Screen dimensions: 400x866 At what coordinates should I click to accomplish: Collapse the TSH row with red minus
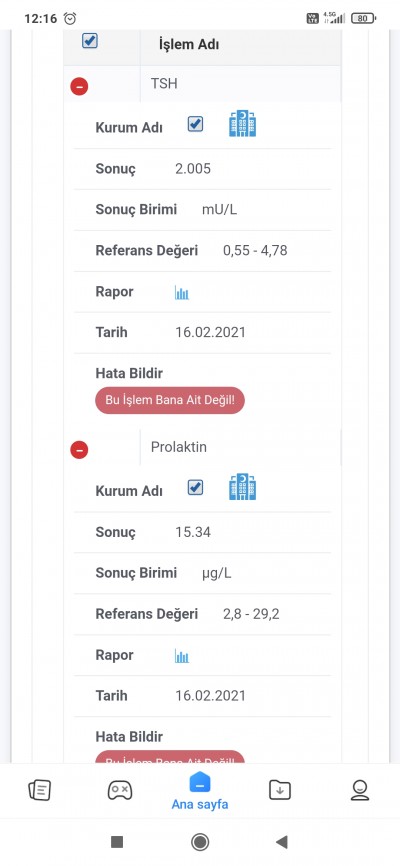point(79,86)
